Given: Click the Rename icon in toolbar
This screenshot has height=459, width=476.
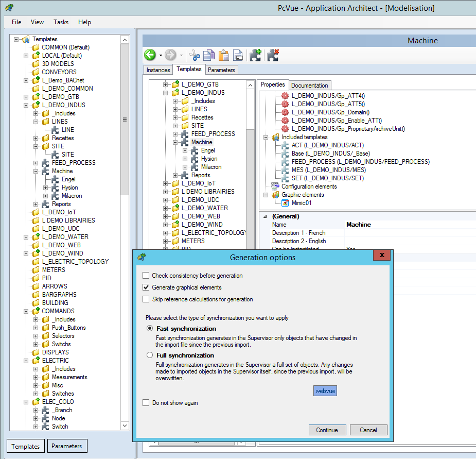Looking at the screenshot, I should point(238,55).
